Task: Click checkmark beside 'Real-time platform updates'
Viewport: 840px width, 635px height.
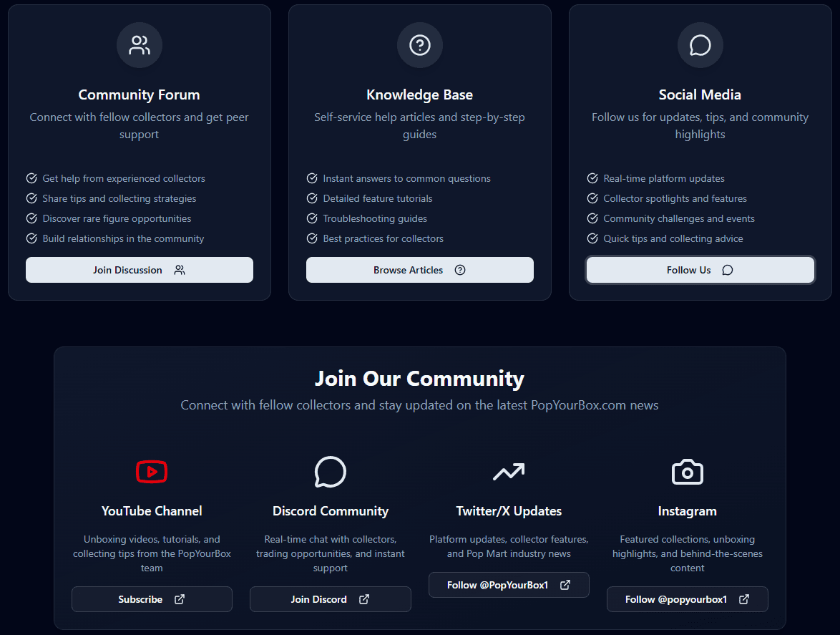Action: [x=592, y=178]
